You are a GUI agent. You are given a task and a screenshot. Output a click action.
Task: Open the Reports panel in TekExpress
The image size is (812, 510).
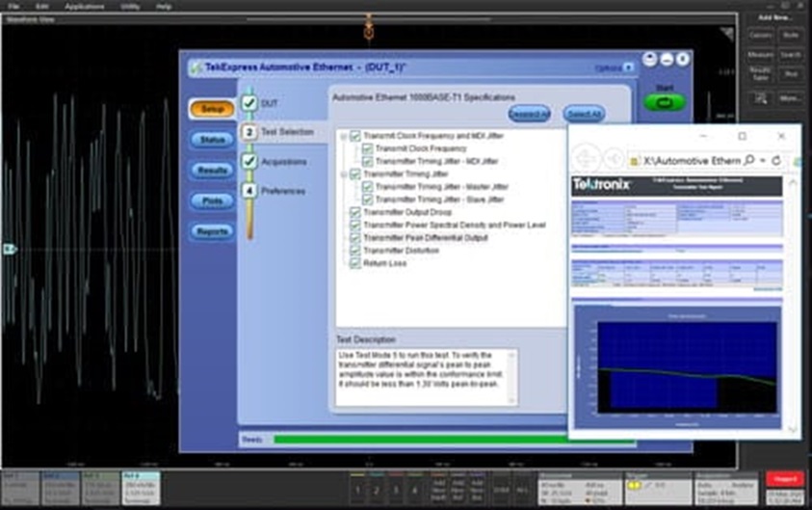coord(212,231)
